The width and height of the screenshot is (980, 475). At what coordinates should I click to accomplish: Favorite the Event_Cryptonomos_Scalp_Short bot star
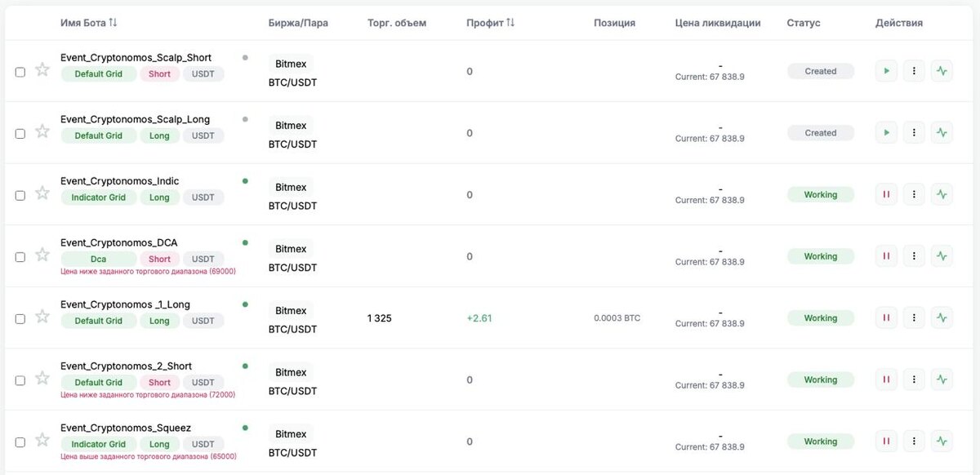click(x=42, y=70)
